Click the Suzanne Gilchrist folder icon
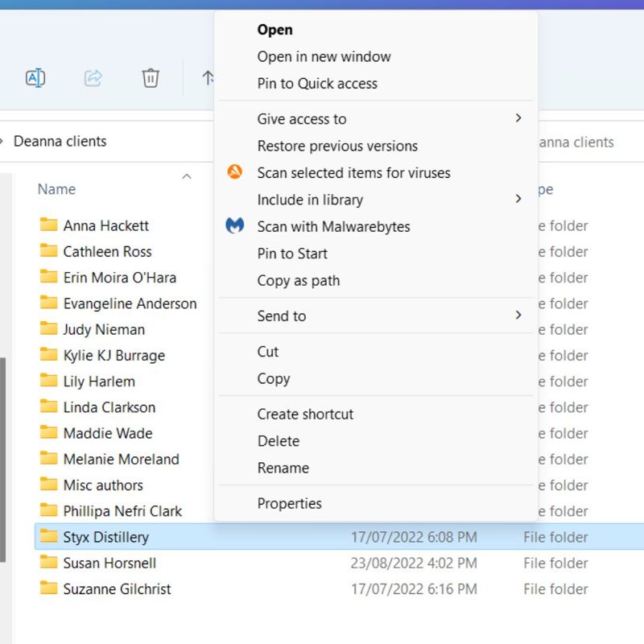 [49, 588]
